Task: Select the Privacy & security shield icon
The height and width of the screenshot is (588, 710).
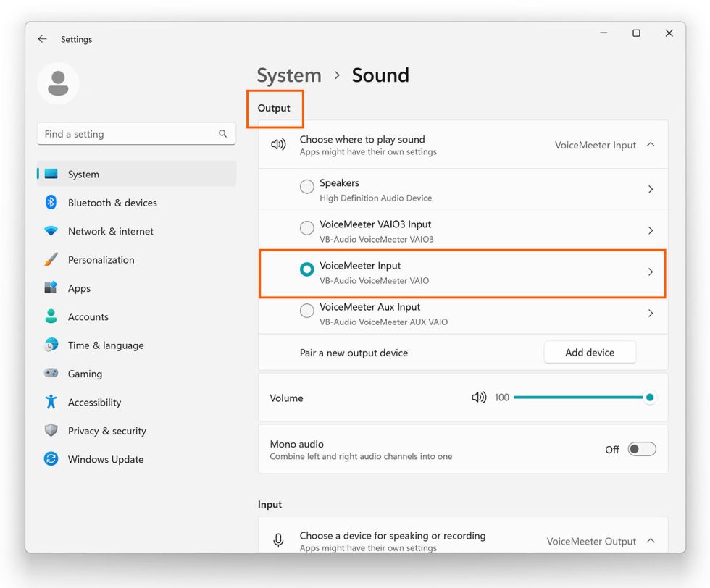Action: coord(51,431)
